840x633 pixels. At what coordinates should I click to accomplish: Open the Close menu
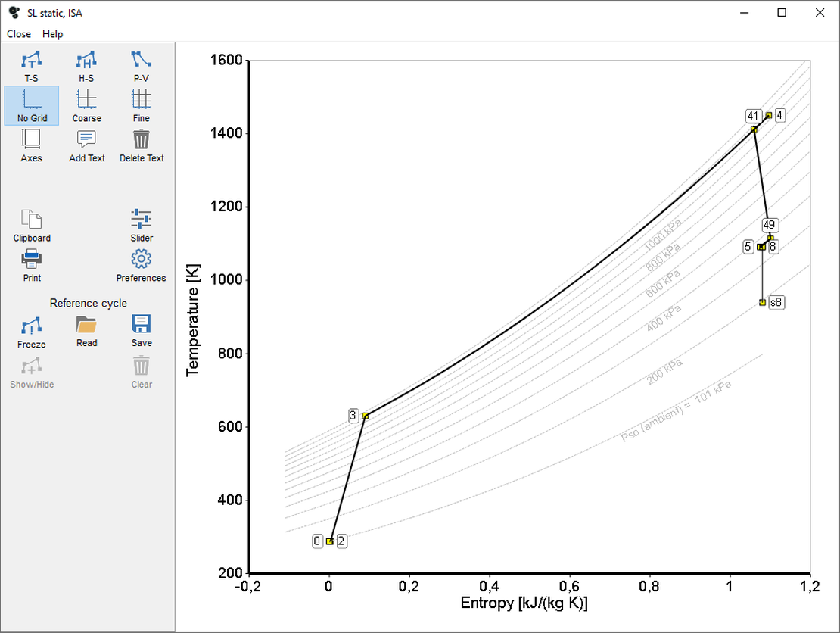click(x=19, y=34)
